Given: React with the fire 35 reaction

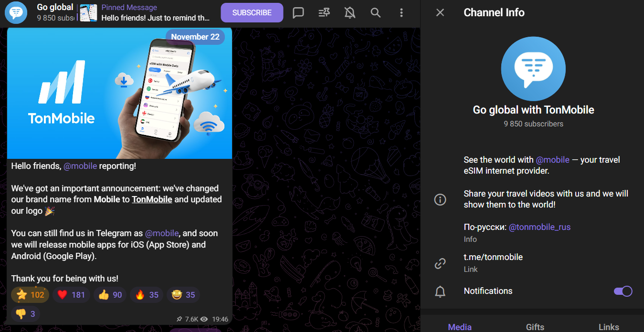Looking at the screenshot, I should click(x=147, y=295).
